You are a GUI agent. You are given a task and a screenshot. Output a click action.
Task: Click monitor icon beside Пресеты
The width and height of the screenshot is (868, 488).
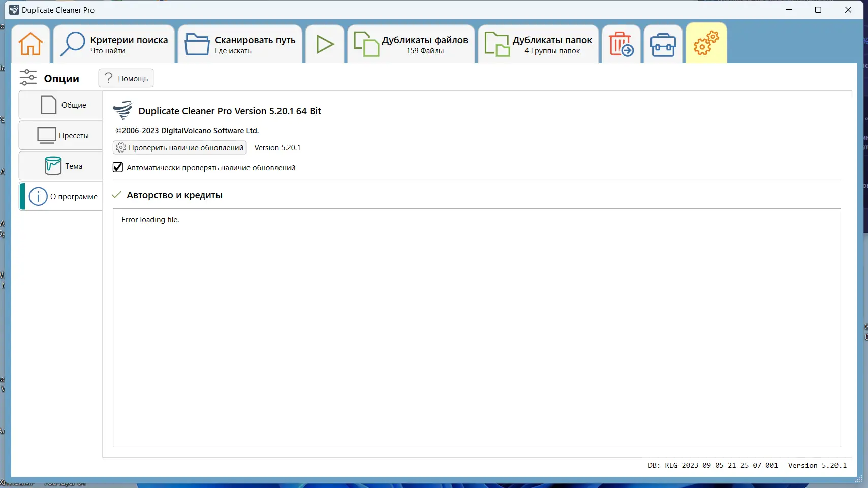tap(47, 136)
